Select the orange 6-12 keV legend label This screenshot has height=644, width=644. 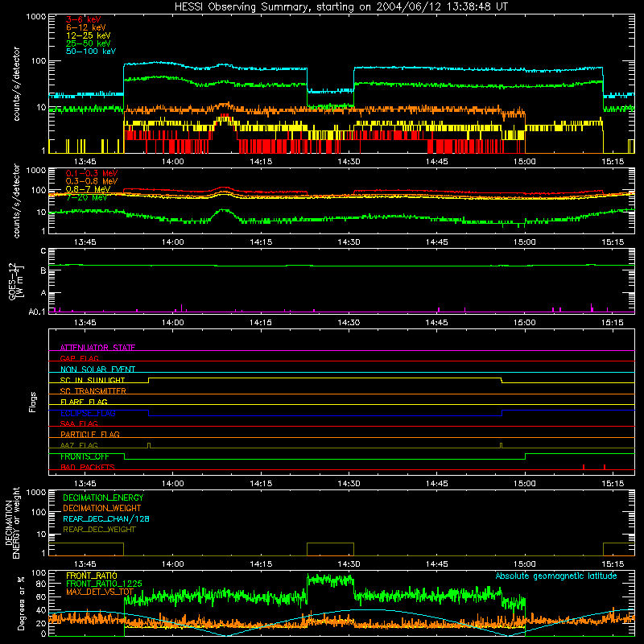point(86,27)
